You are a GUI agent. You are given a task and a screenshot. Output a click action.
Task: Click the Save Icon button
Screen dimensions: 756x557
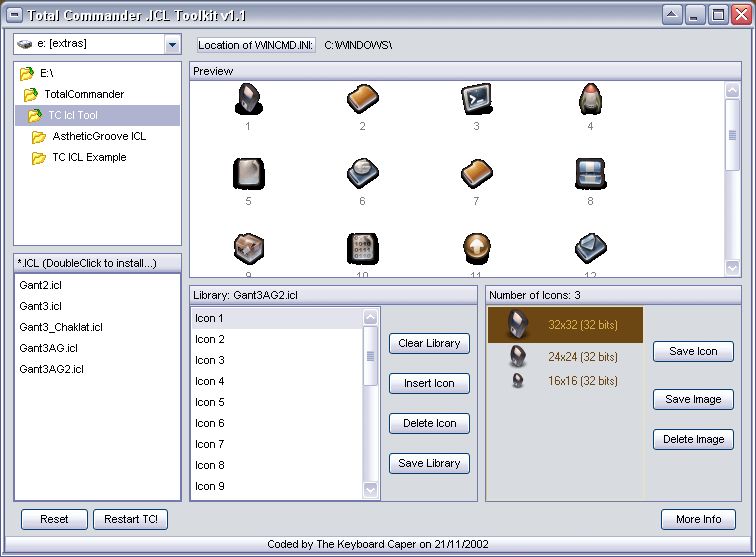coord(693,352)
